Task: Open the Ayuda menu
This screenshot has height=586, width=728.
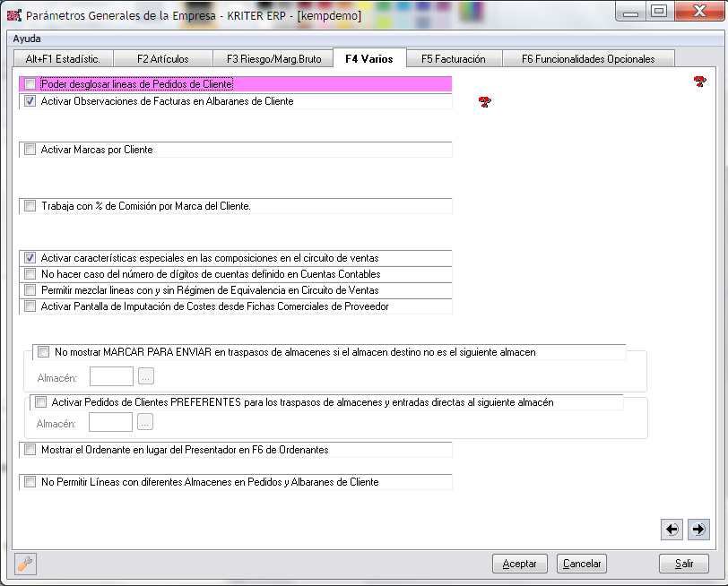Action: pyautogui.click(x=27, y=39)
